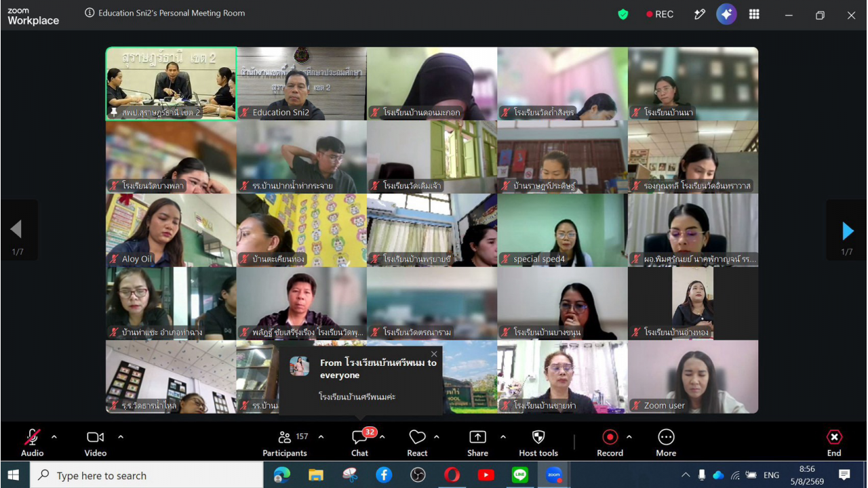Open YouTube from the taskbar

click(486, 475)
